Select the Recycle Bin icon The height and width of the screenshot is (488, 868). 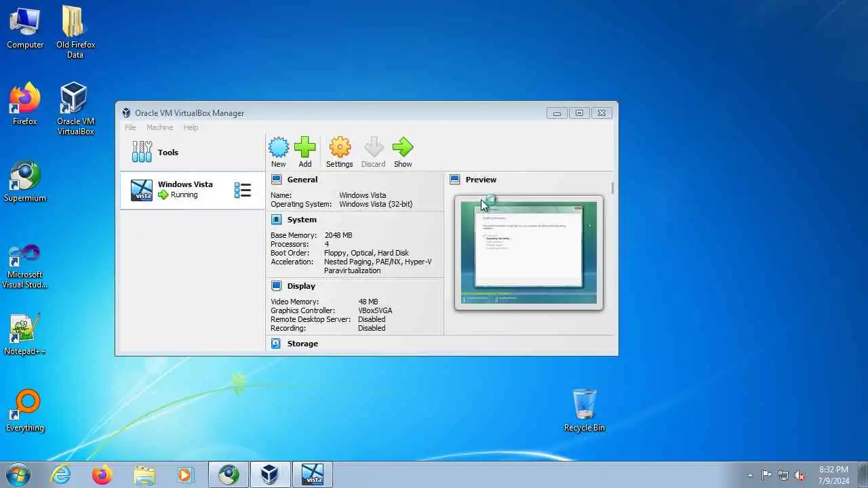click(584, 410)
